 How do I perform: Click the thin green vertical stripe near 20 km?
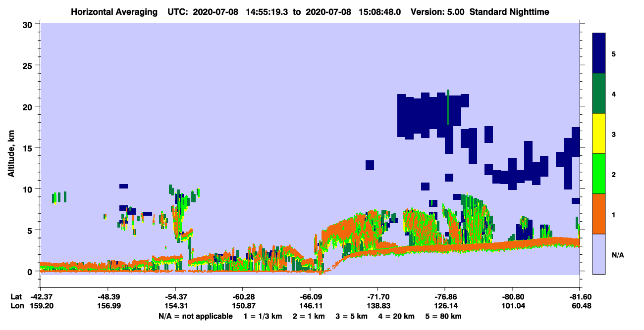pos(448,107)
